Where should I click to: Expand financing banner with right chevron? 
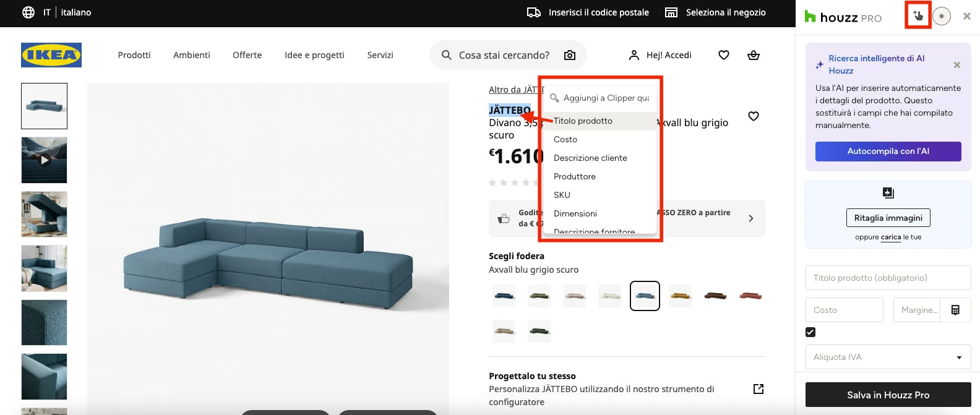(751, 218)
